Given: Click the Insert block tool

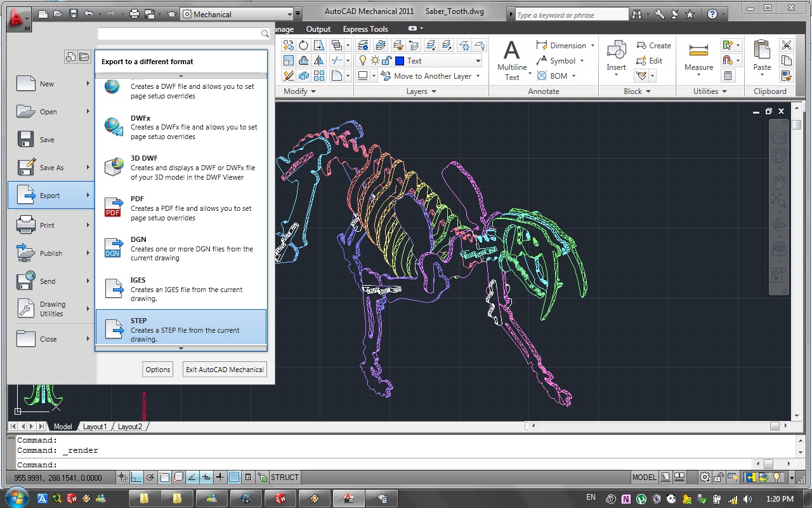Looking at the screenshot, I should (x=616, y=58).
